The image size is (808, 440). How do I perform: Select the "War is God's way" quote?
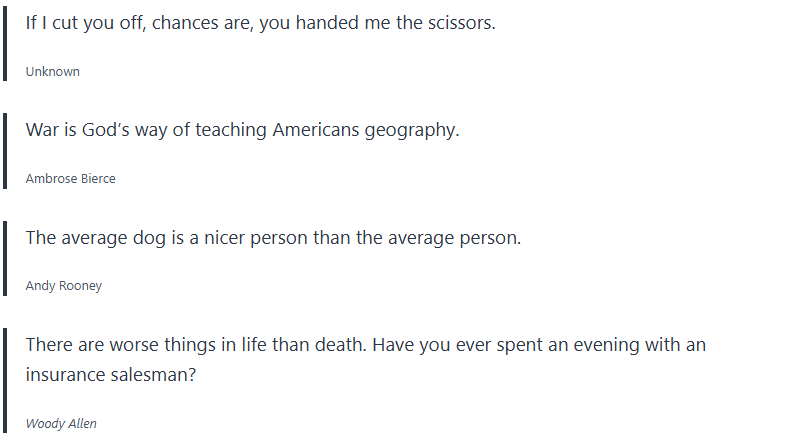tap(242, 130)
